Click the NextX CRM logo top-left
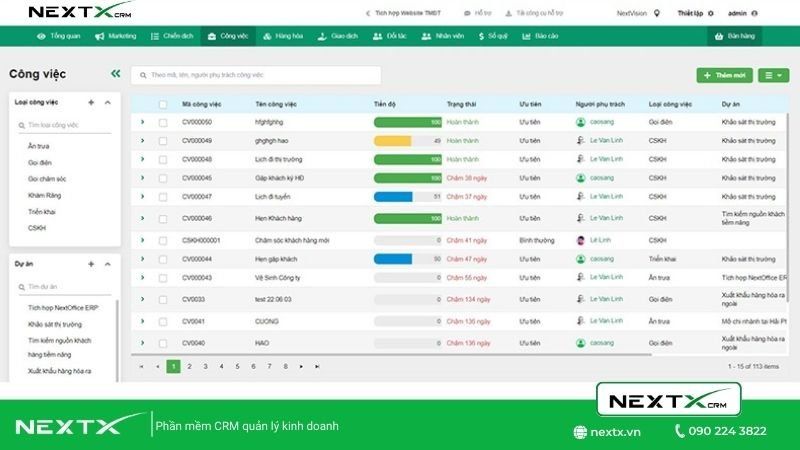Viewport: 800px width, 450px height. click(x=81, y=11)
